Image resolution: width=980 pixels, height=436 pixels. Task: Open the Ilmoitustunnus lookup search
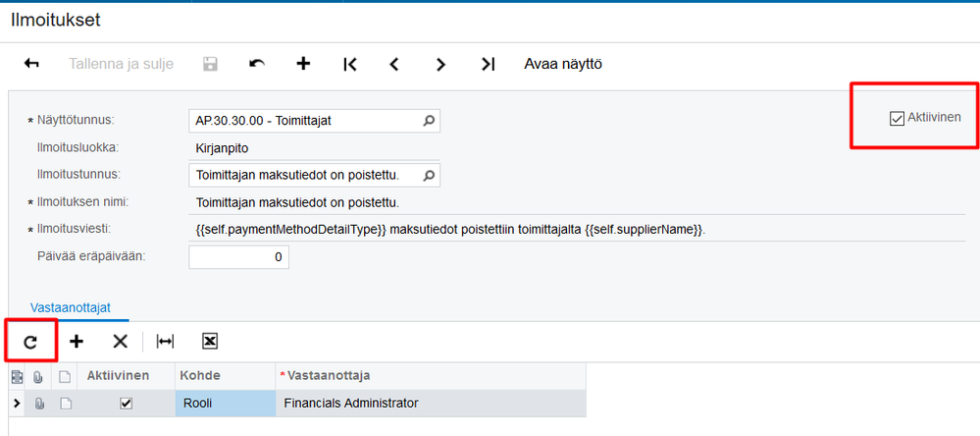click(x=428, y=176)
